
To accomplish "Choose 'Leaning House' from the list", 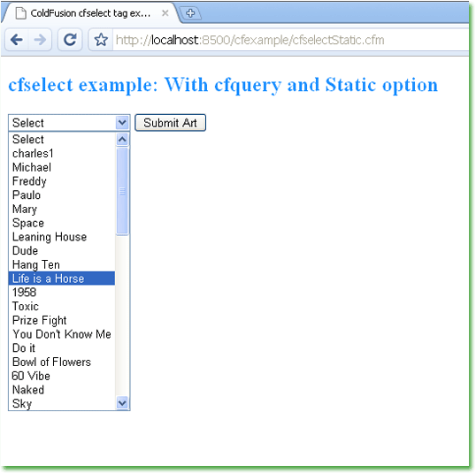I will (62, 237).
